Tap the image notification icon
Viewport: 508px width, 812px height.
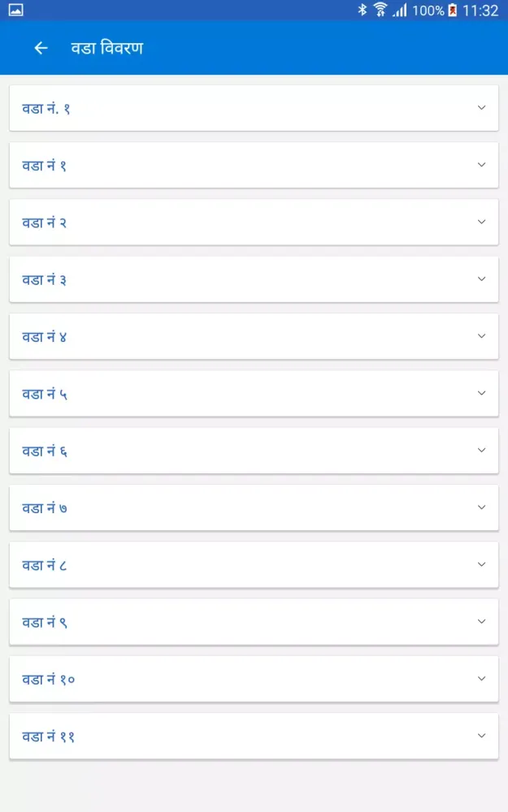[x=15, y=11]
